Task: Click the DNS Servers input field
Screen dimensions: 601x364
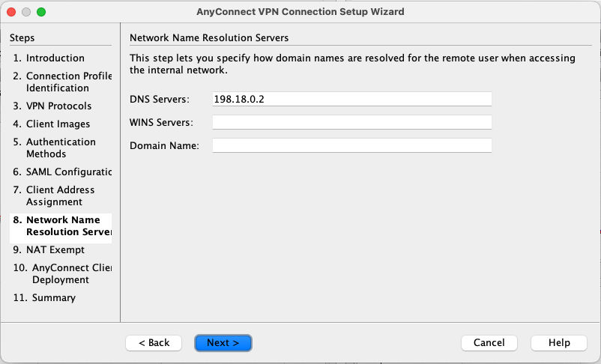Action: click(351, 99)
